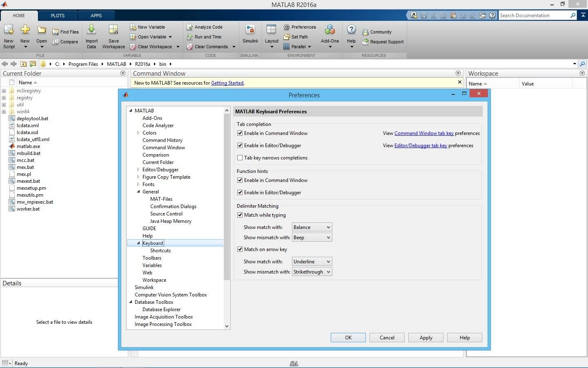
Task: Open Clear Commands dropdown arrow
Action: point(234,47)
